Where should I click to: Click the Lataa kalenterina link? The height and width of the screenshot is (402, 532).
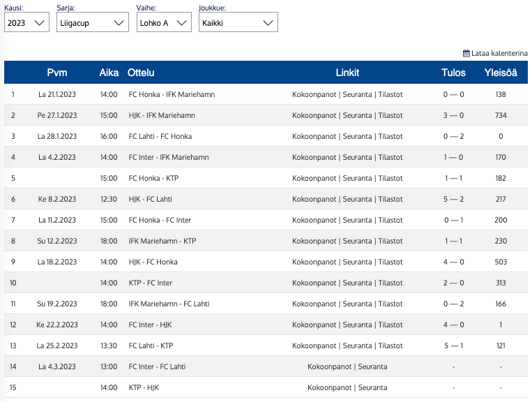499,53
